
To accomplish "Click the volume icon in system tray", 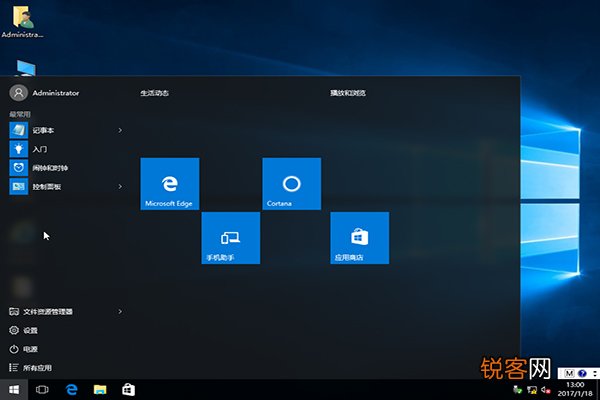I will pyautogui.click(x=543, y=389).
